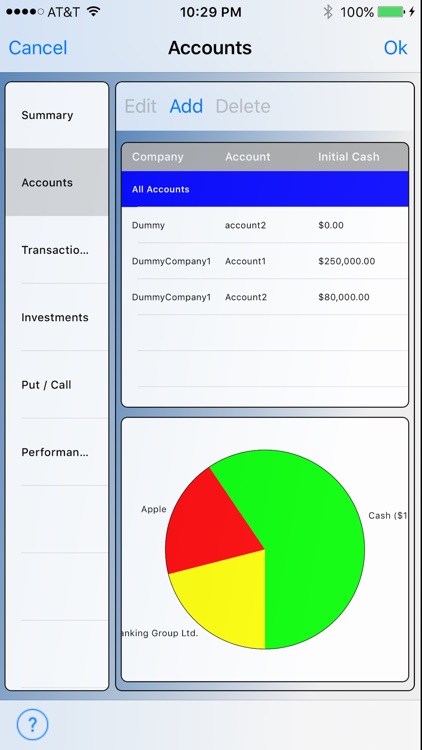Image resolution: width=422 pixels, height=750 pixels.
Task: Select the All Accounts row
Action: tap(265, 189)
